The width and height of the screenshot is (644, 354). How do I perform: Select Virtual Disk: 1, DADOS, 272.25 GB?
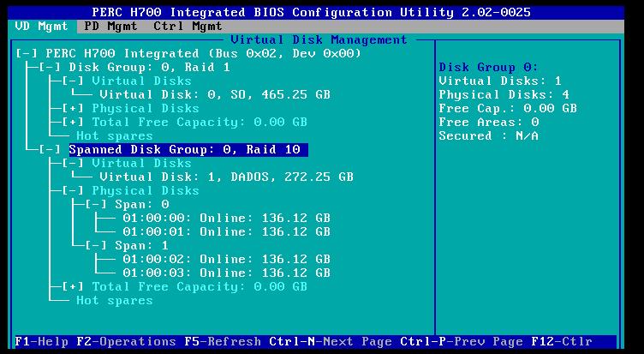[227, 177]
